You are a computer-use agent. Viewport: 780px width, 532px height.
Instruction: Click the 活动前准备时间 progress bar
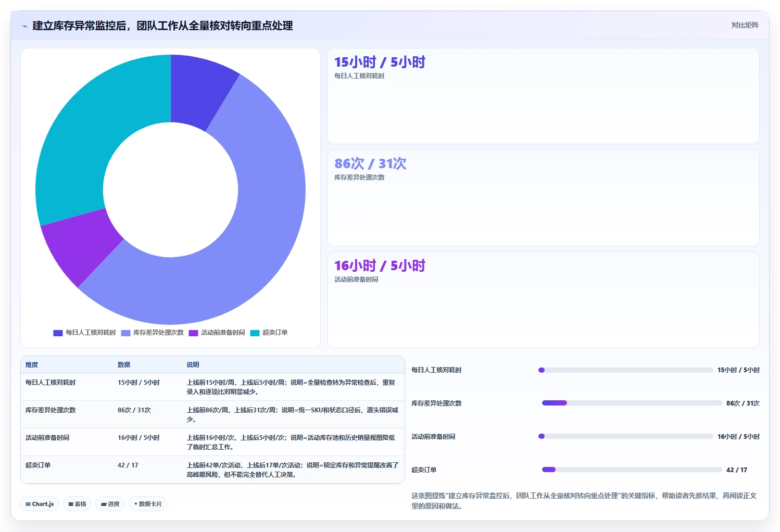coord(625,436)
